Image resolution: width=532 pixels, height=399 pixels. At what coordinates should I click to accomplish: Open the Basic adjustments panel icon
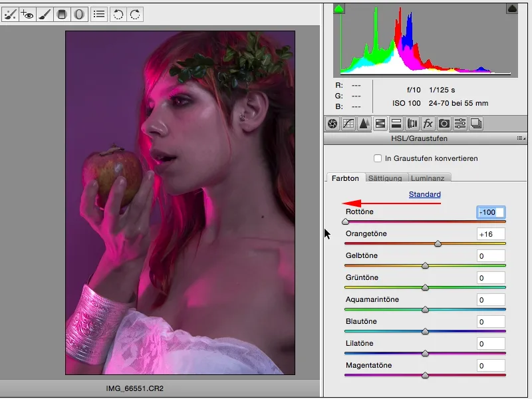332,124
